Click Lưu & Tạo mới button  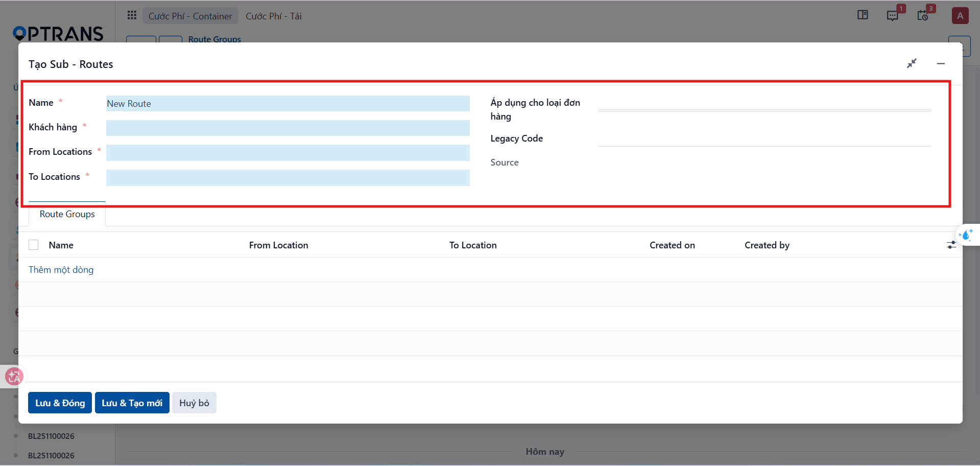132,403
